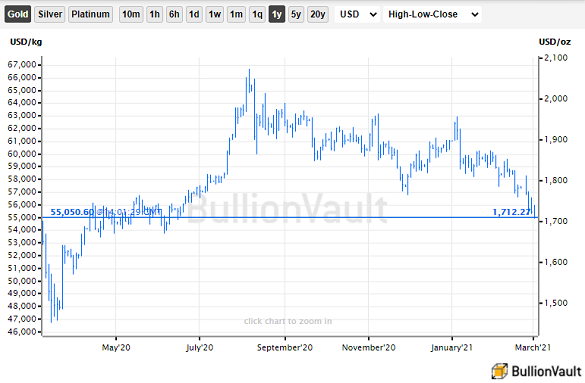This screenshot has height=383, width=585.
Task: Click the March'21 date label
Action: 533,348
